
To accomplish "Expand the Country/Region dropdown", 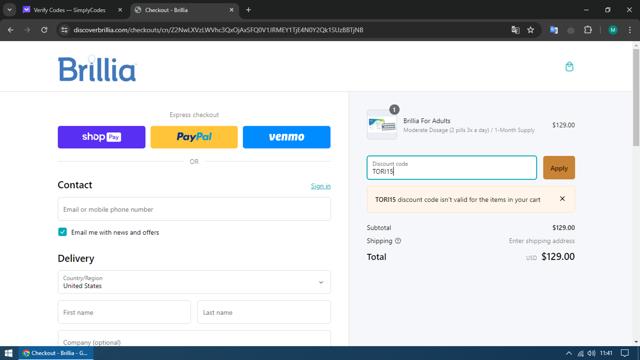I will [194, 282].
